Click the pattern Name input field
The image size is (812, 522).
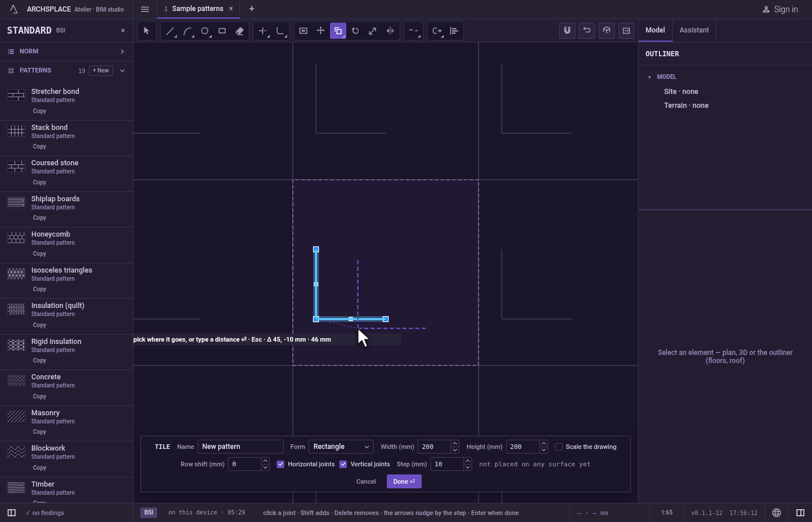[241, 447]
